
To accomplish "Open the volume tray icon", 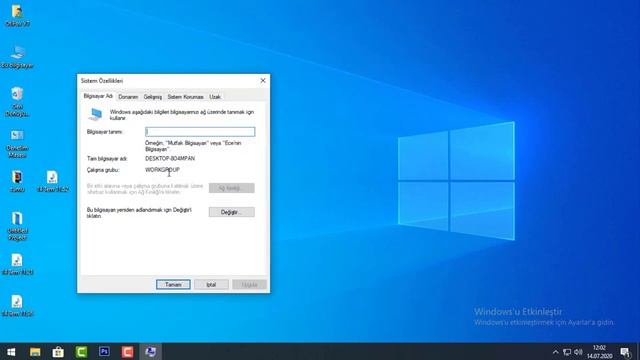I will (578, 352).
